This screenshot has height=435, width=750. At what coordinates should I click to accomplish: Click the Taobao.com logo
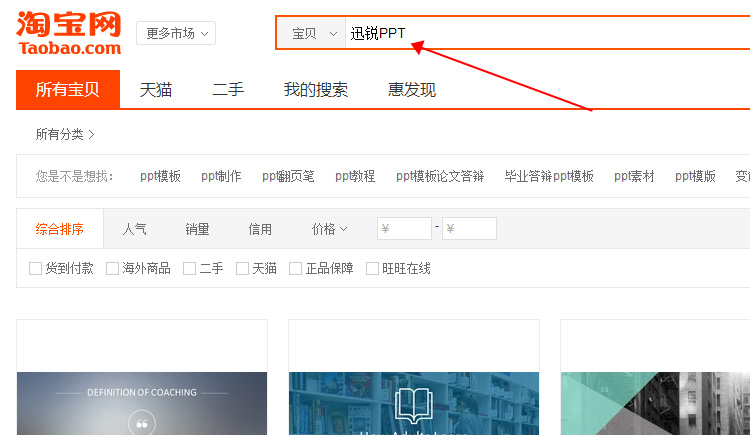click(x=68, y=33)
